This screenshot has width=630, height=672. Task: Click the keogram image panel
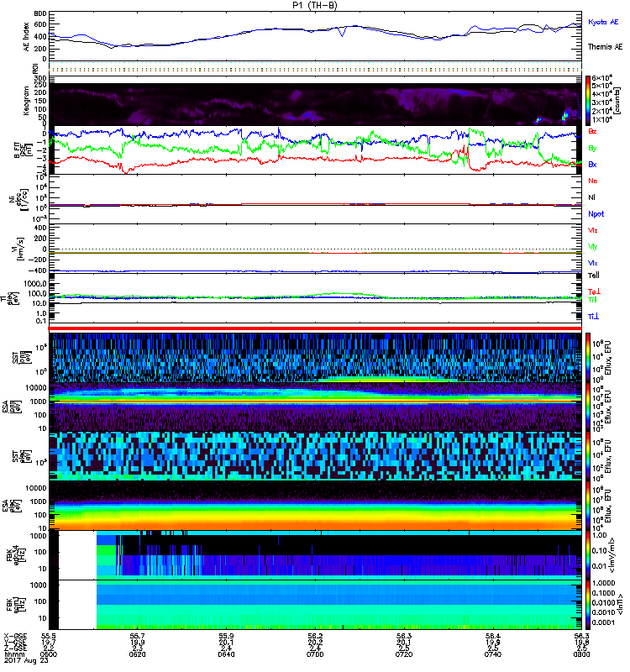click(x=315, y=104)
